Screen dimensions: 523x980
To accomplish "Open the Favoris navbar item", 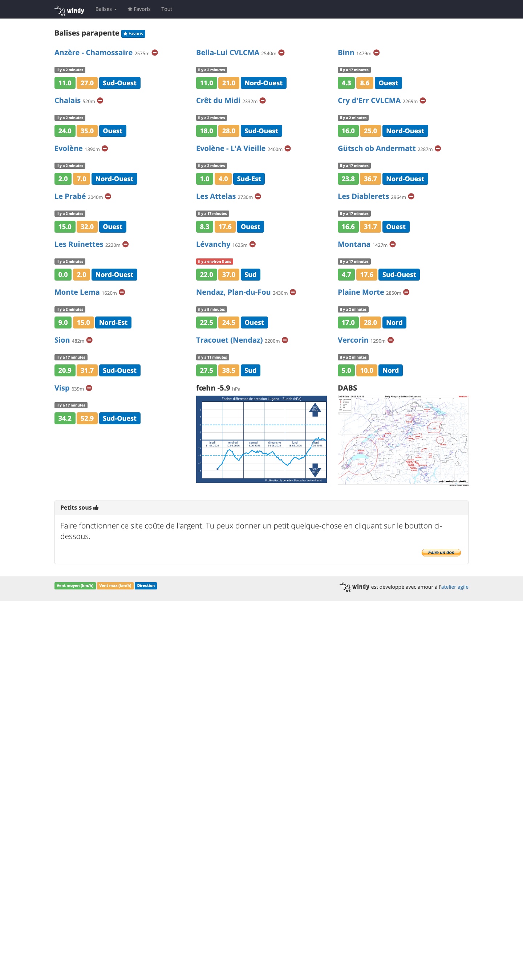I will tap(139, 9).
